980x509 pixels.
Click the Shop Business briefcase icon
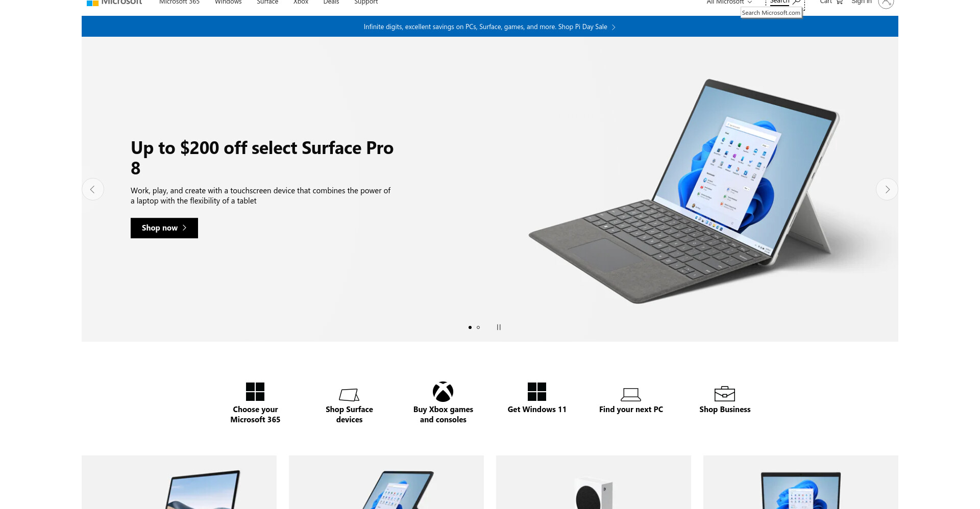pos(725,394)
